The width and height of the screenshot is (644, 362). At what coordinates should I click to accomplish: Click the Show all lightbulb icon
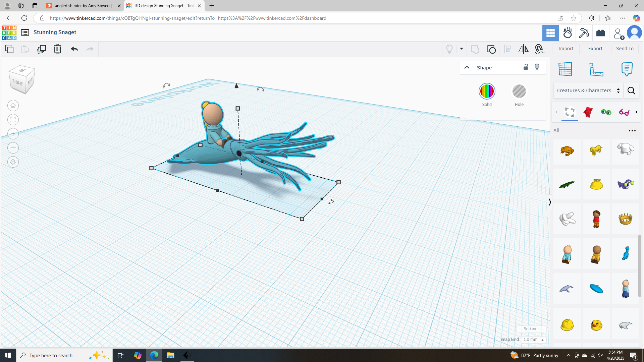click(x=449, y=49)
